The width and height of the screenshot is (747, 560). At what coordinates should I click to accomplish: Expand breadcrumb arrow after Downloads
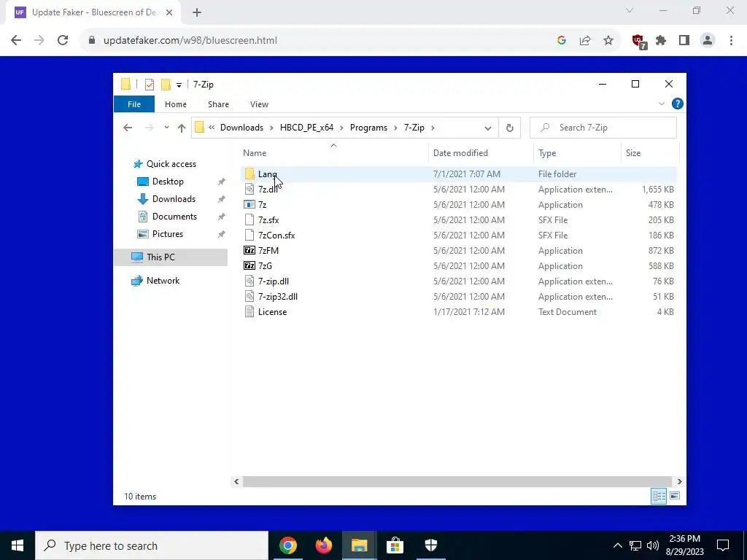(271, 128)
